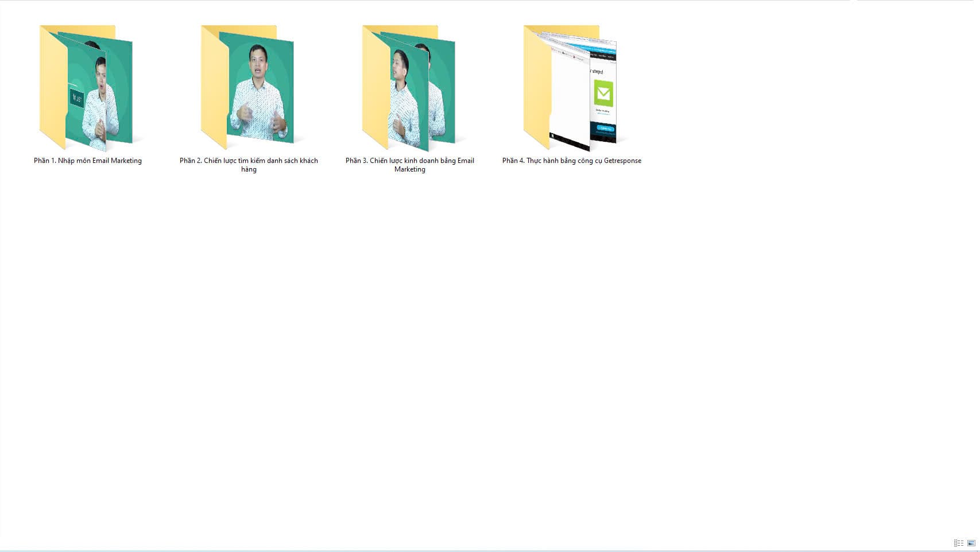Click the label "Phần 4. Thực hành bằng công cụ Getresponse"
Image resolution: width=980 pixels, height=552 pixels.
(x=572, y=161)
